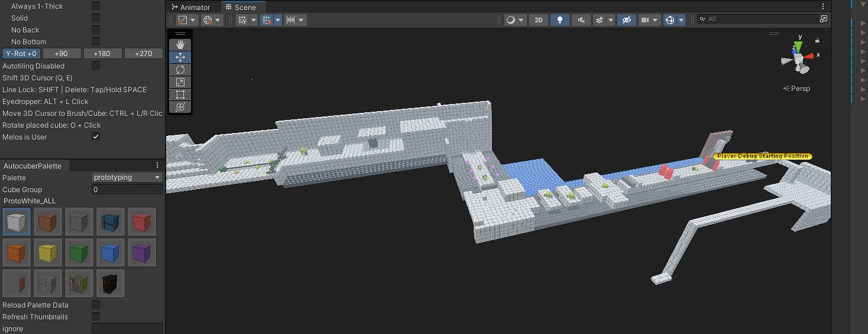This screenshot has height=334, width=868.
Task: Toggle scene visibility eye icon
Action: pos(625,20)
